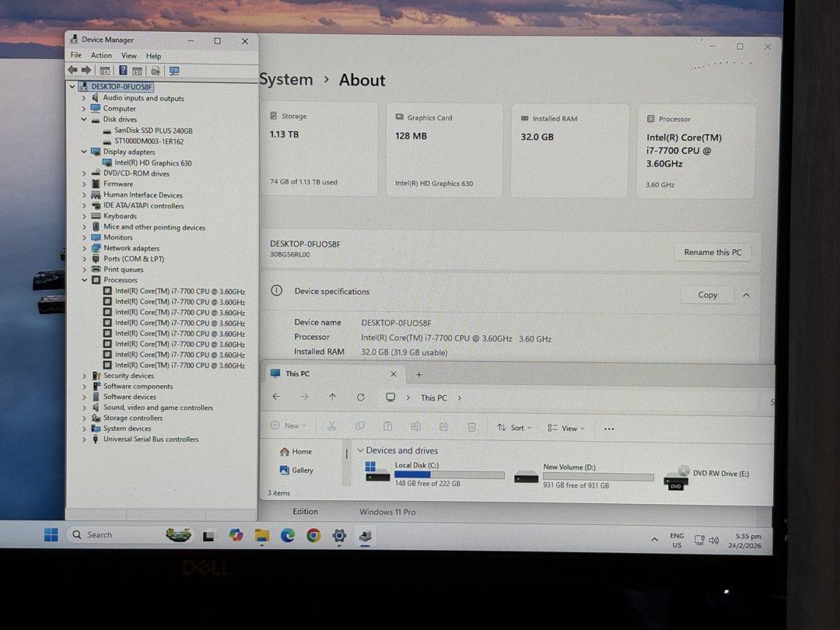840x630 pixels.
Task: Select SanDisk SSD PLUS 240GB drive
Action: pyautogui.click(x=153, y=130)
